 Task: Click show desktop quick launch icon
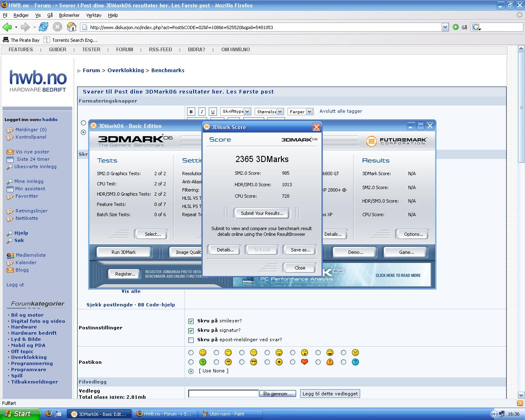[x=58, y=414]
